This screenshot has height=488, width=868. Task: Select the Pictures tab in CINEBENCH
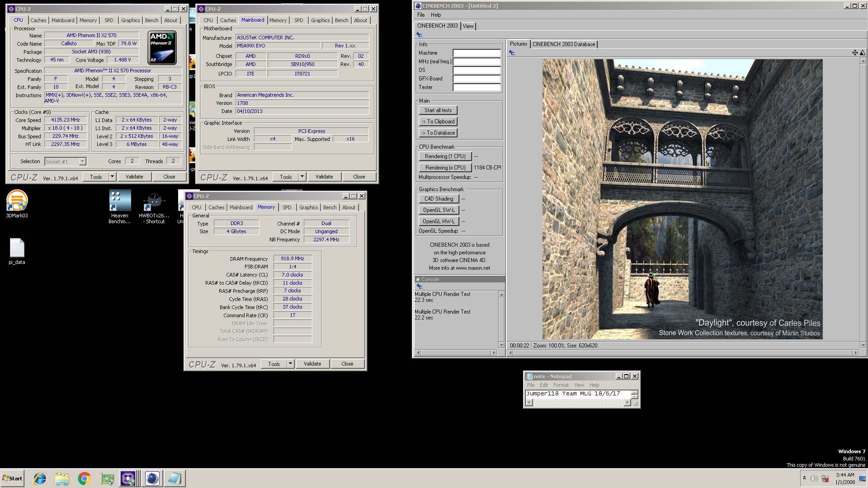(x=519, y=44)
